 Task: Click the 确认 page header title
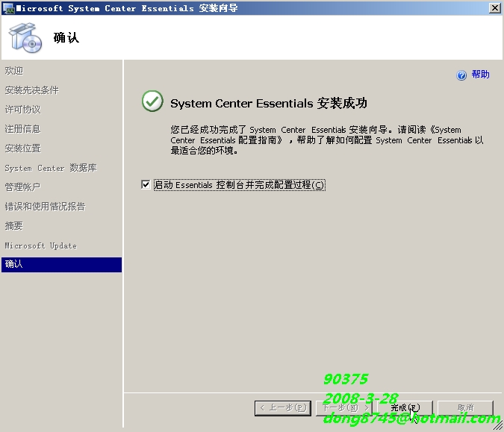(66, 37)
